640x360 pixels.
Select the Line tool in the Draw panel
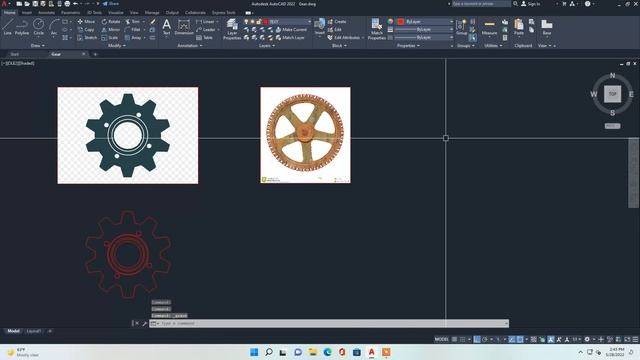click(x=8, y=27)
